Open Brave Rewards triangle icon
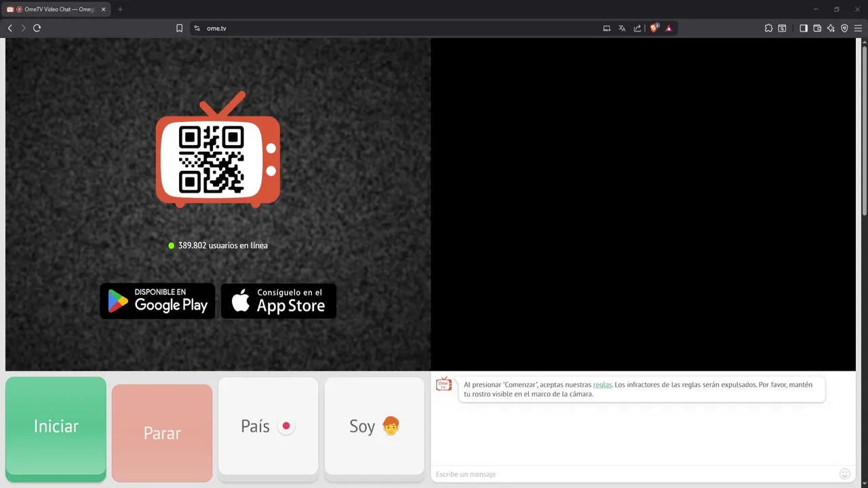 click(669, 28)
